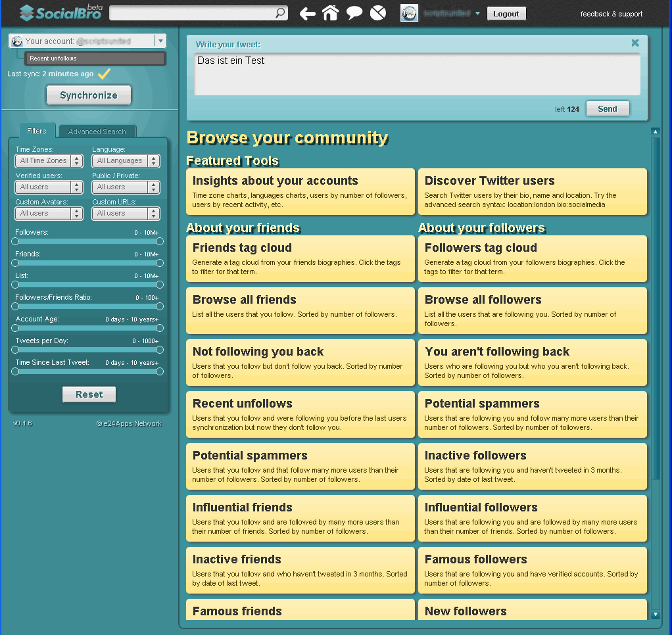Switch to the Advanced Search tab
The image size is (672, 635).
point(97,131)
